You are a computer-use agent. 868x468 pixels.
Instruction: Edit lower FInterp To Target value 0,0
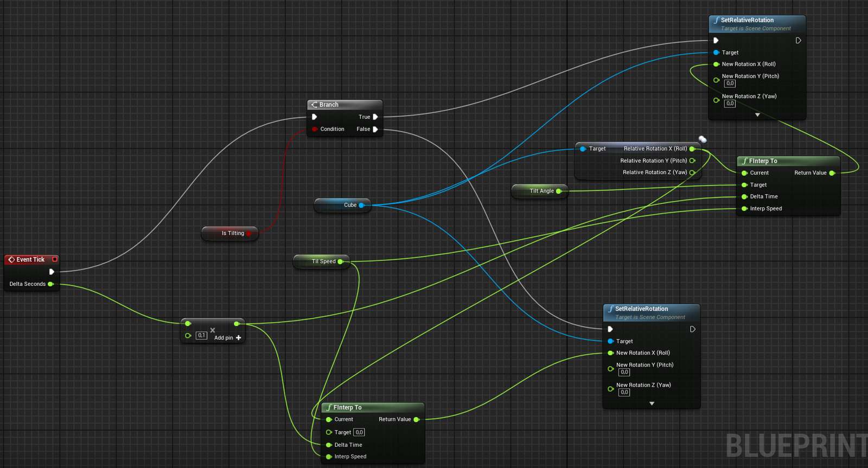pos(359,432)
